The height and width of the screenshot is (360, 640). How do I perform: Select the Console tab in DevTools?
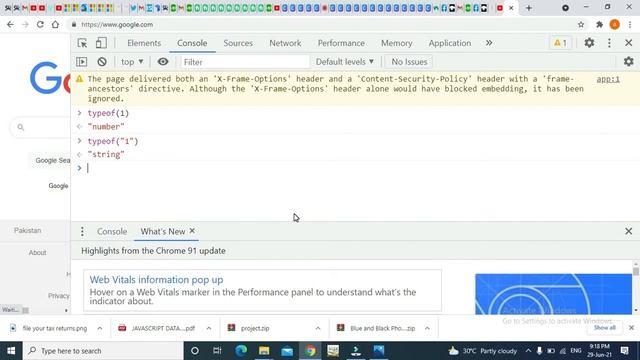point(192,43)
